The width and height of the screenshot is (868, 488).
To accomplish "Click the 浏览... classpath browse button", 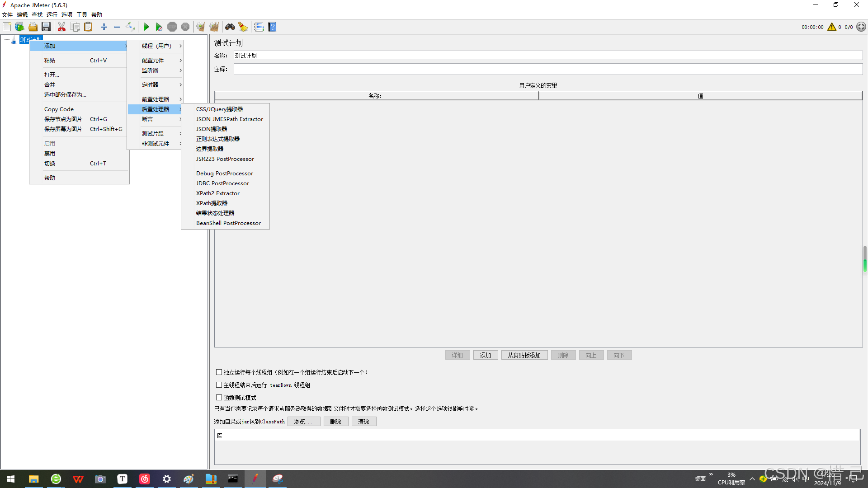I will point(303,422).
